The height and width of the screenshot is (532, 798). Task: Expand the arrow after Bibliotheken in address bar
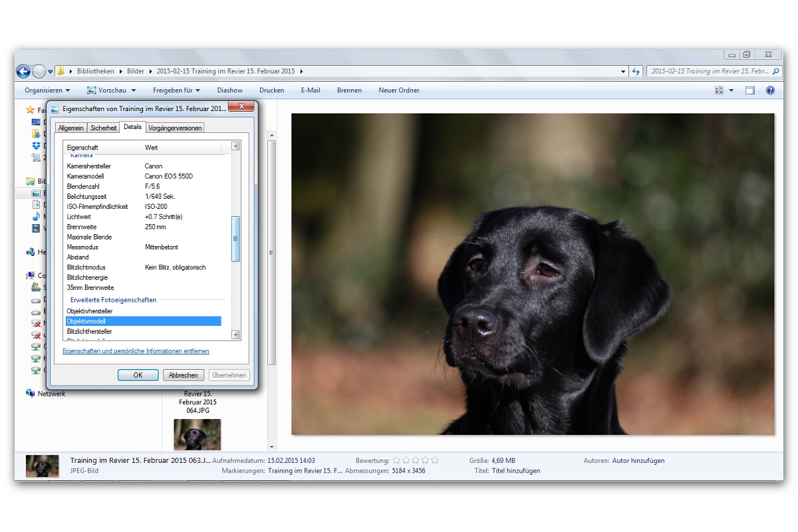pos(120,71)
